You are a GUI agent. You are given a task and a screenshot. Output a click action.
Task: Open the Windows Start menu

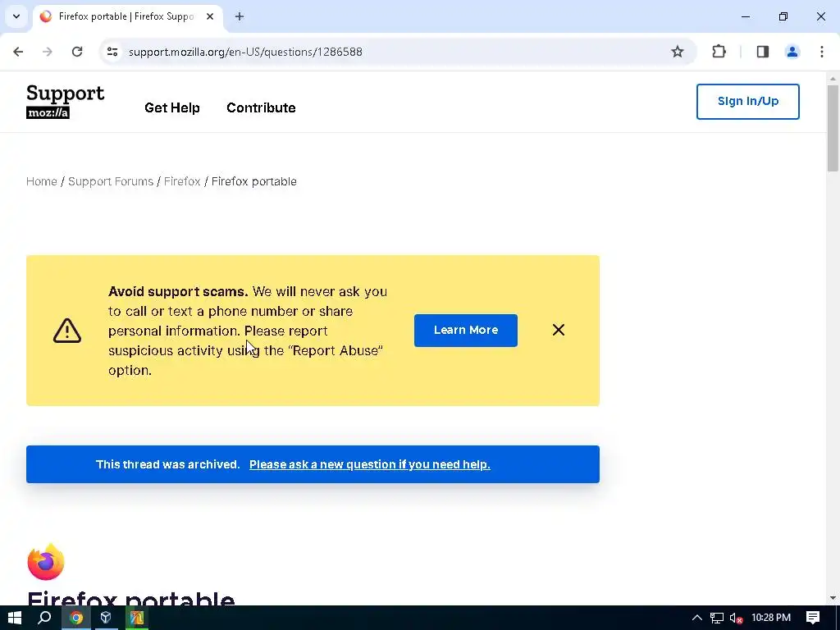(15, 618)
